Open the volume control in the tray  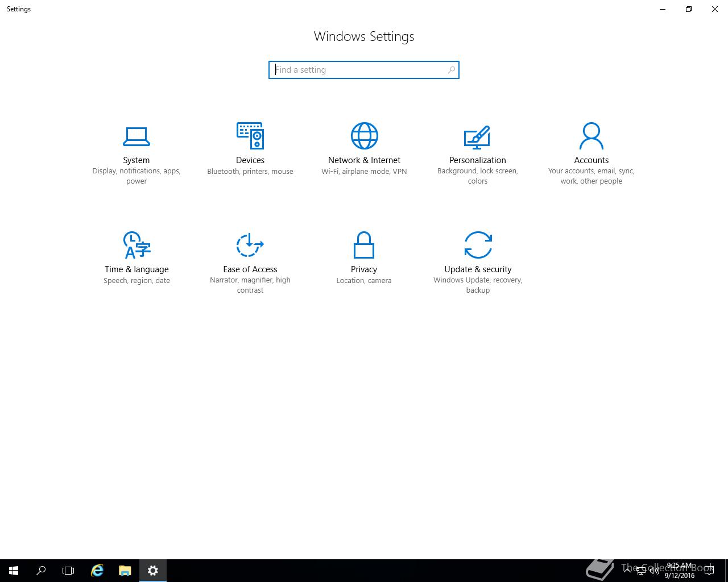pyautogui.click(x=655, y=571)
